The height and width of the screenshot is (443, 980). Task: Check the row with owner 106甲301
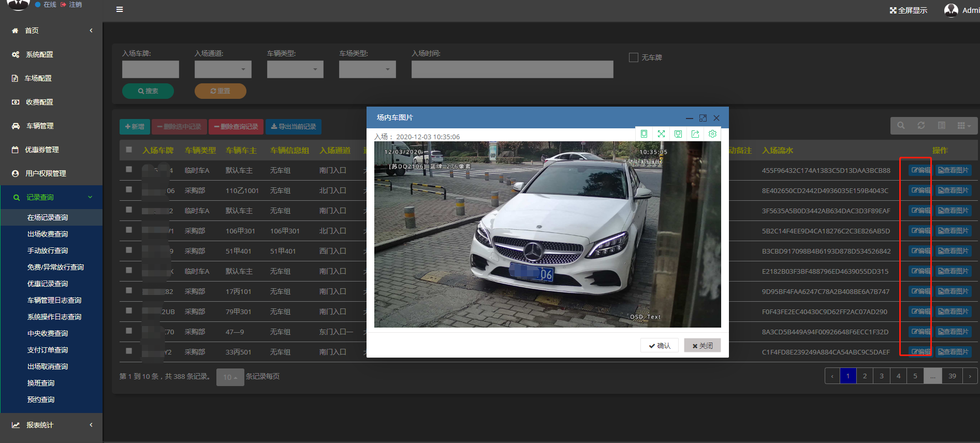pos(129,230)
